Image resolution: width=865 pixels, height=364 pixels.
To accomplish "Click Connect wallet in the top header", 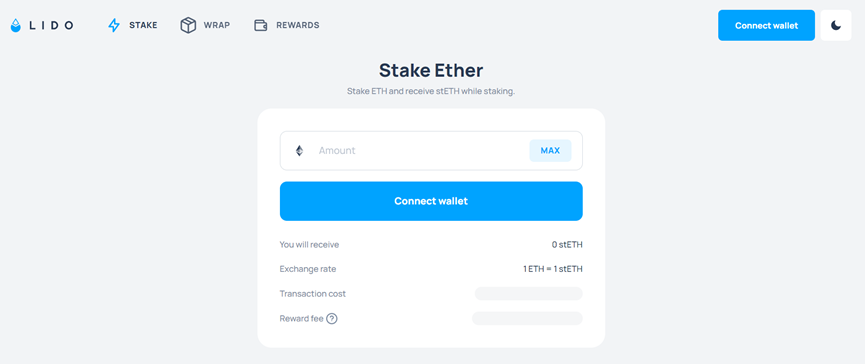I will 766,25.
